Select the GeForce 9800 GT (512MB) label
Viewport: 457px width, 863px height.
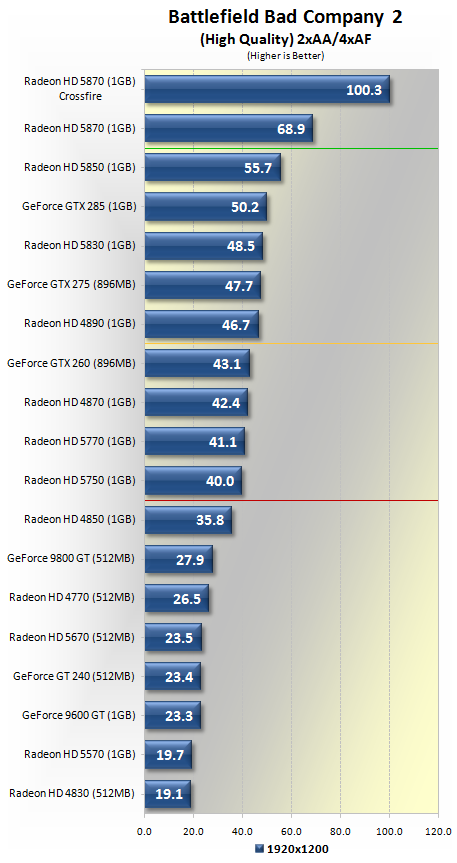pyautogui.click(x=72, y=558)
